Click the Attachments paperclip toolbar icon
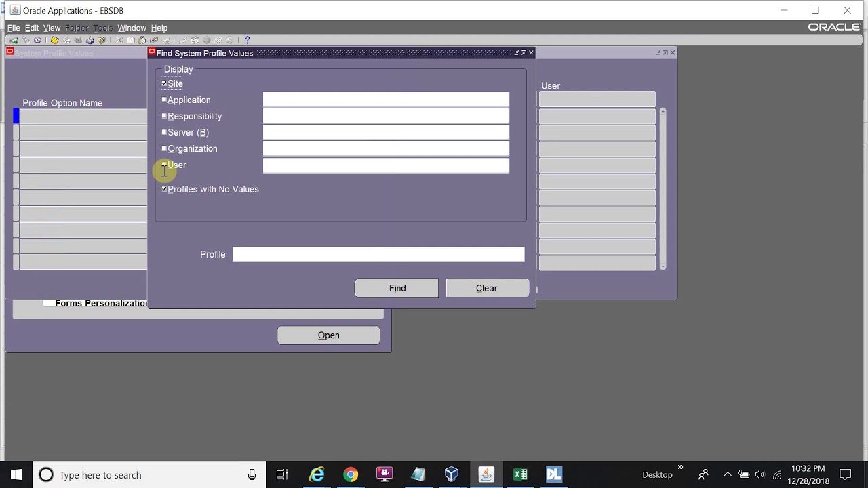The image size is (868, 488). point(218,41)
